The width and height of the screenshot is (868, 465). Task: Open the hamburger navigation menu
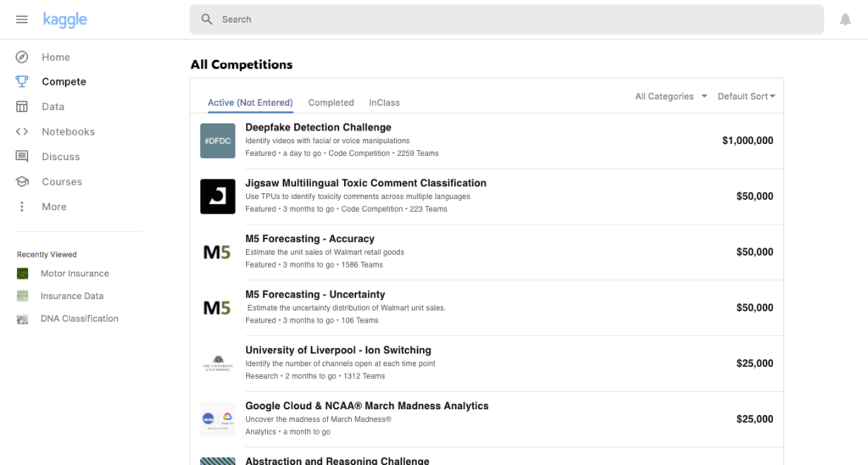click(21, 19)
